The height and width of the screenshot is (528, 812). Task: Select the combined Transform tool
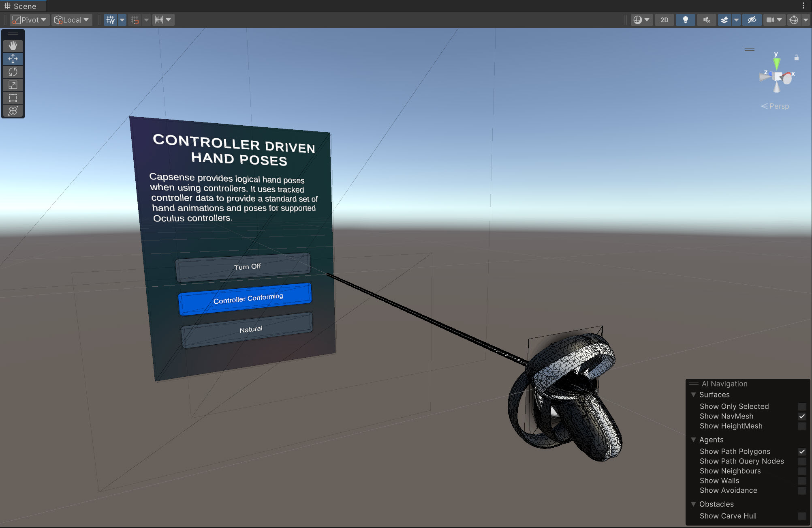tap(13, 111)
